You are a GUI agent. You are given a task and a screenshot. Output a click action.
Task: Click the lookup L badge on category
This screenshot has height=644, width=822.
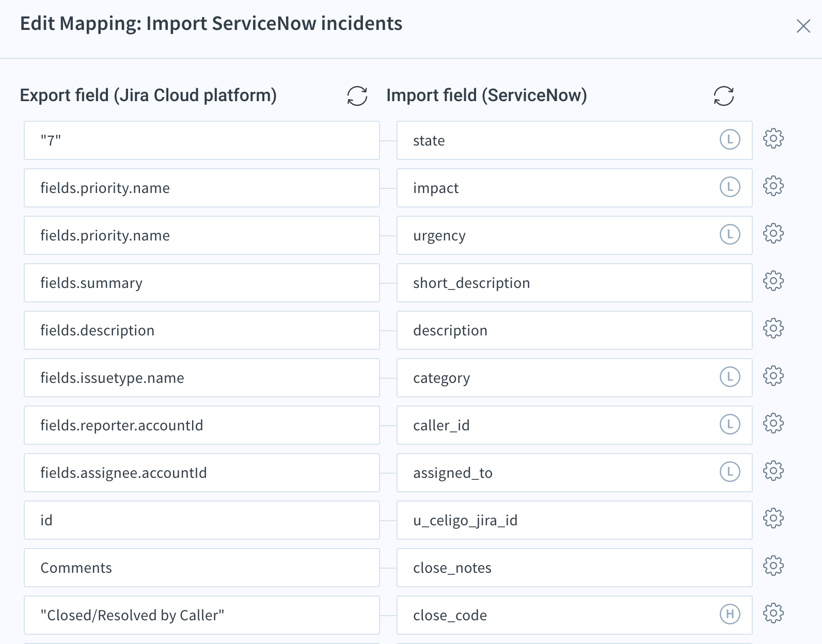[x=730, y=377]
